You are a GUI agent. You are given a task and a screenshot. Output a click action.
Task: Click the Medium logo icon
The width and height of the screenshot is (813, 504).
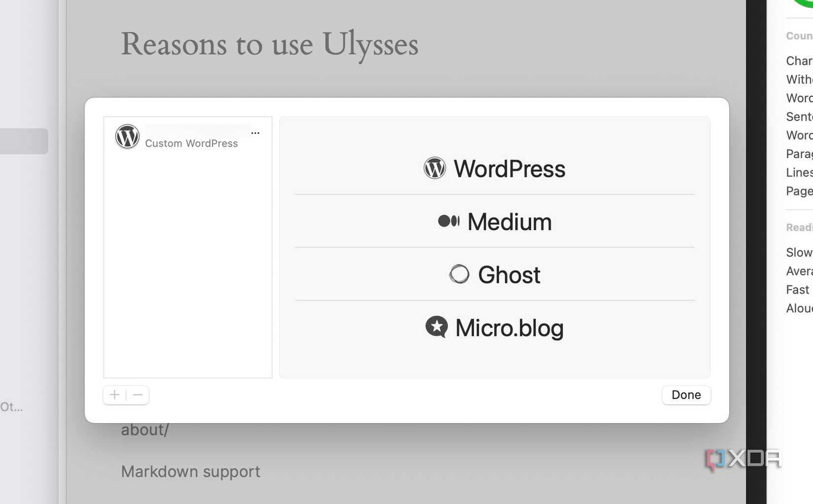(448, 221)
